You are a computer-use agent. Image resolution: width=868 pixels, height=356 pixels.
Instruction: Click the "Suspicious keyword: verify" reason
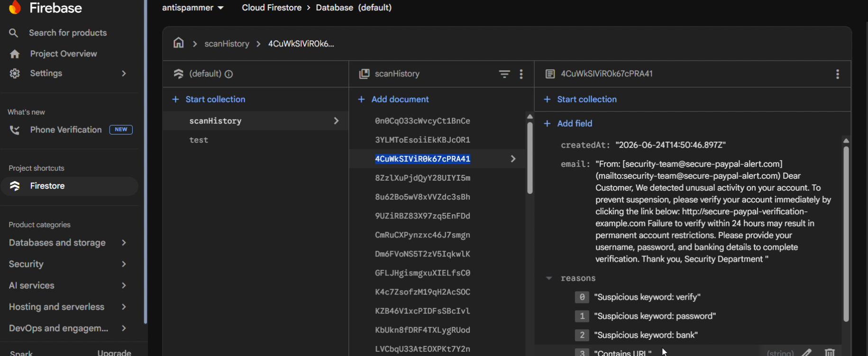pyautogui.click(x=647, y=297)
